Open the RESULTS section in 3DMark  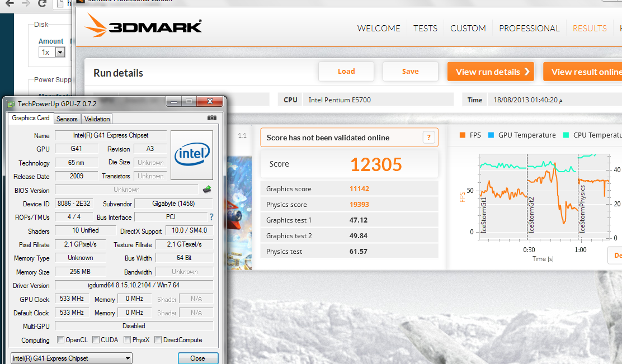[590, 28]
